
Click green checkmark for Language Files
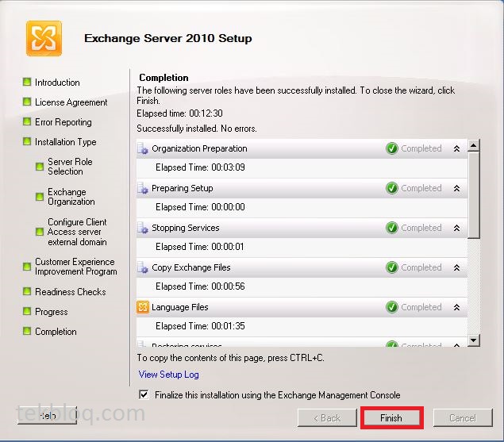392,307
